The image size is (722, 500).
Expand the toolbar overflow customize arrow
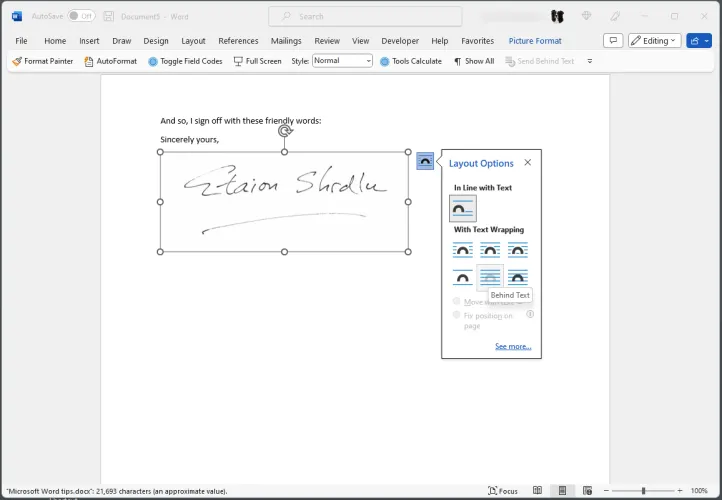[590, 61]
